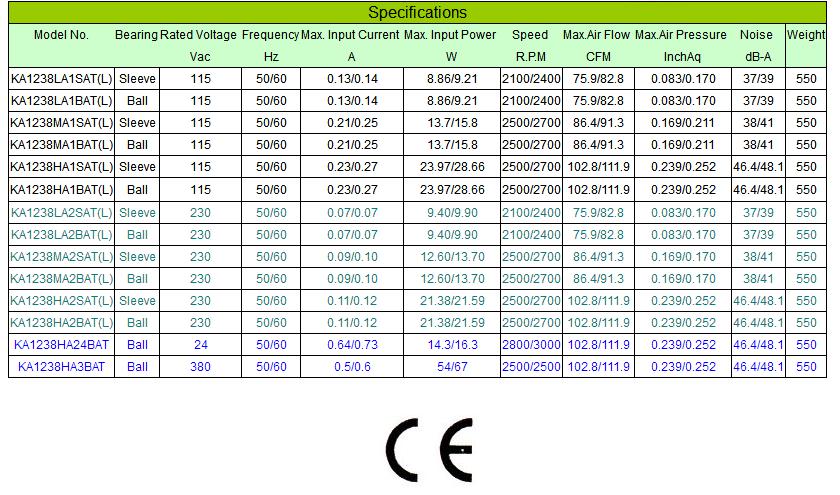Viewport: 840px width, 495px height.
Task: Click the Specifications table title
Action: coord(417,13)
